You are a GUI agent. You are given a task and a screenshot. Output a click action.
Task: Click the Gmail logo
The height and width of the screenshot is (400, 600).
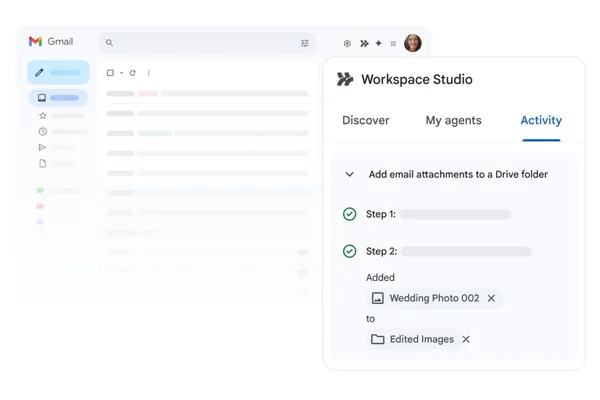[51, 41]
